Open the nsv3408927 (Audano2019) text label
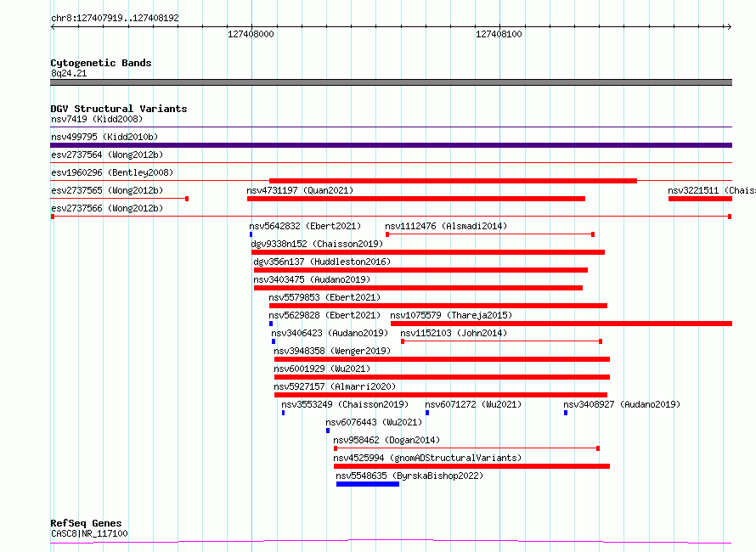756x552 pixels. click(x=622, y=404)
